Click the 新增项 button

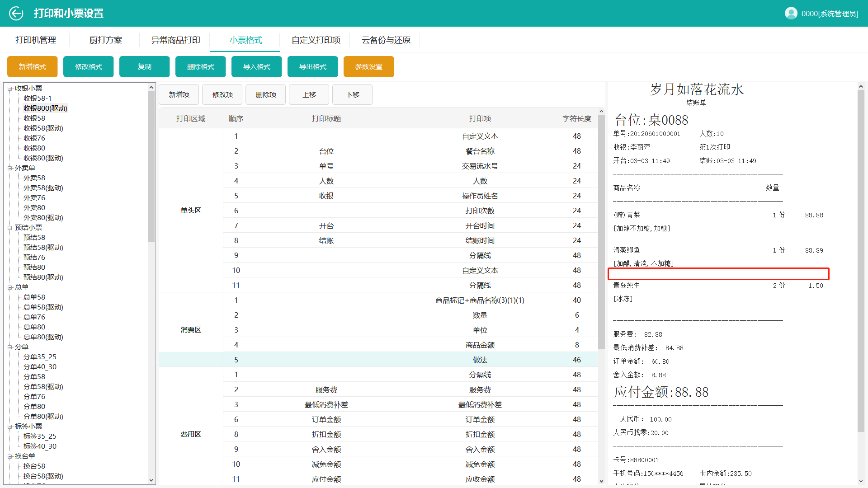coord(179,94)
